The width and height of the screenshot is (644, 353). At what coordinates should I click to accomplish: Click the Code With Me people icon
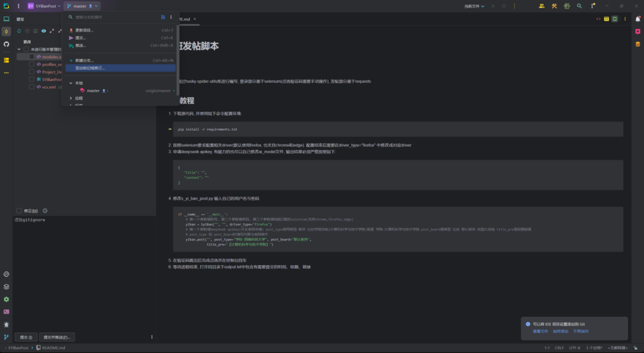[x=541, y=6]
